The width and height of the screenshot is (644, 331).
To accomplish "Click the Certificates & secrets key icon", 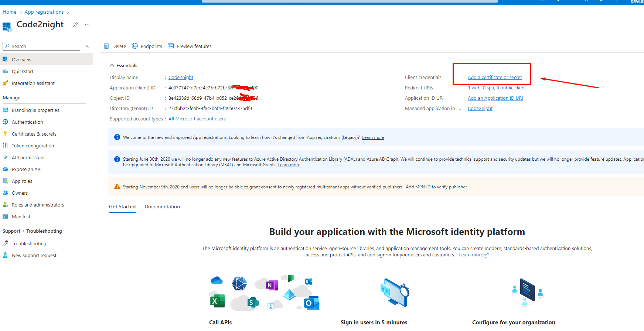I will coord(5,134).
